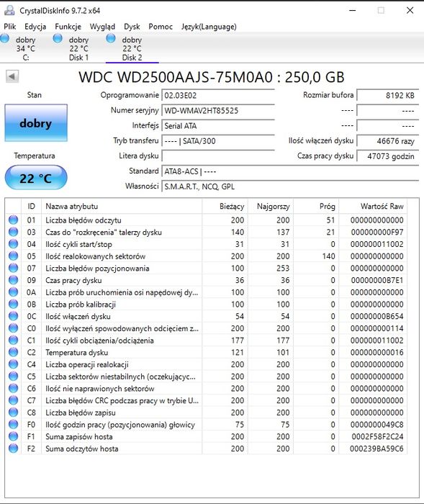Image resolution: width=424 pixels, height=504 pixels.
Task: Click status orb for attribute C6 row
Action: coord(13,388)
